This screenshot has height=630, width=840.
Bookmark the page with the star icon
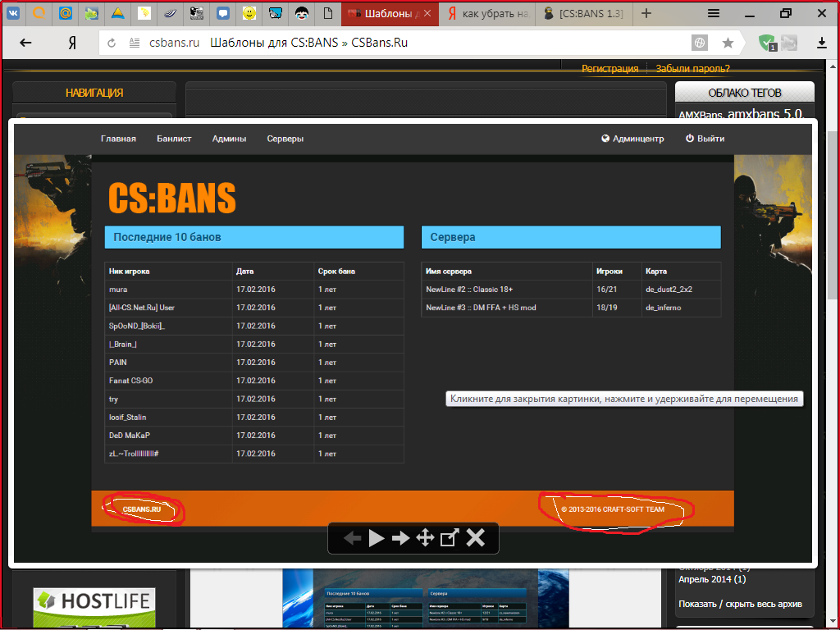tap(728, 43)
